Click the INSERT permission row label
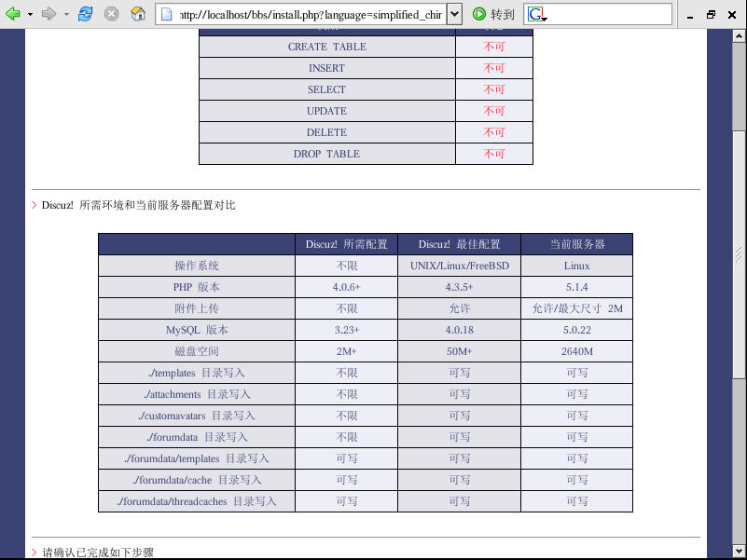Image resolution: width=747 pixels, height=560 pixels. [326, 68]
